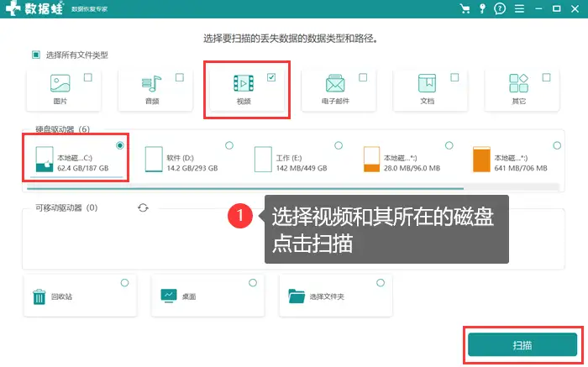Image resolution: width=588 pixels, height=367 pixels.
Task: Click the 142 MB/449 GB capacity text
Action: pos(302,168)
